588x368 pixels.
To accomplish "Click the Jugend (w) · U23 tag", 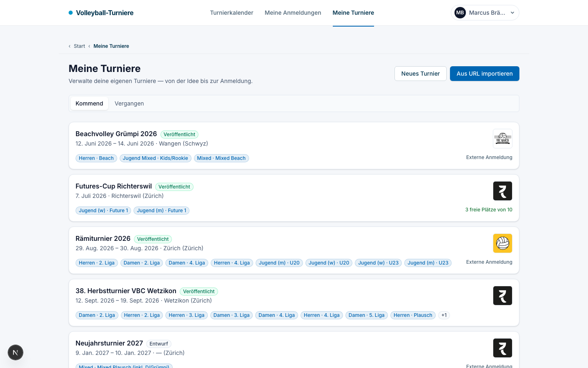I will click(379, 263).
